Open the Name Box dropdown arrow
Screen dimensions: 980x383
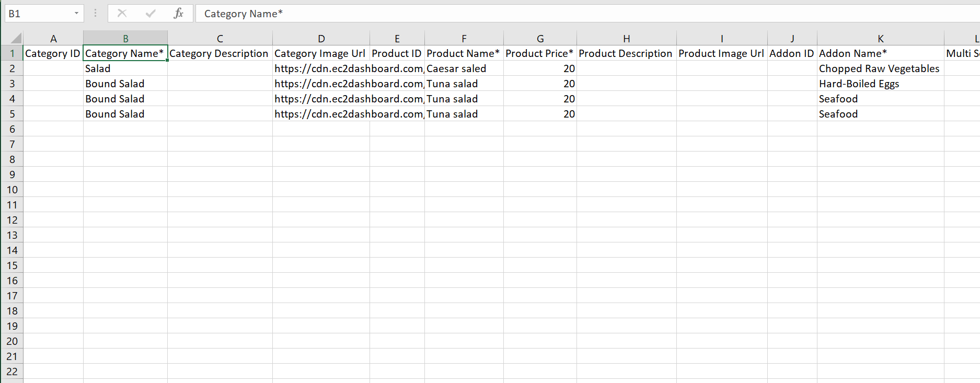tap(76, 14)
